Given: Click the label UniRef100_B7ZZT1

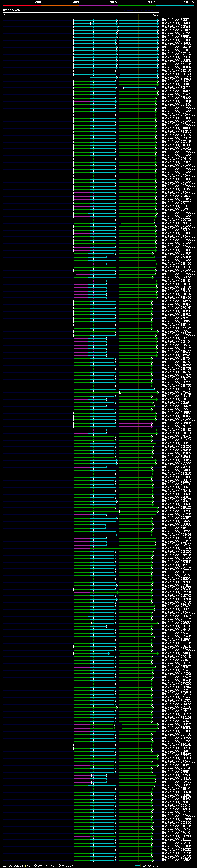Looking at the screenshot, I should click(177, 78).
